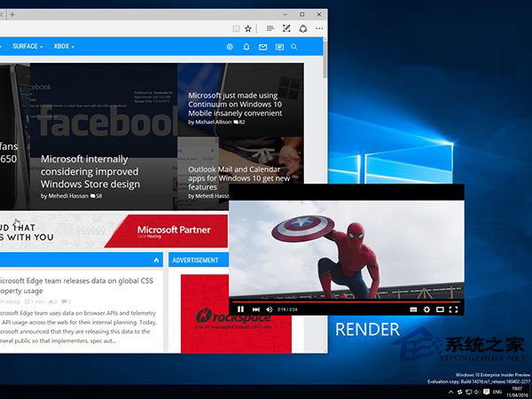Click the ADVERTISEMENT header label
The height and width of the screenshot is (399, 532).
coord(195,260)
